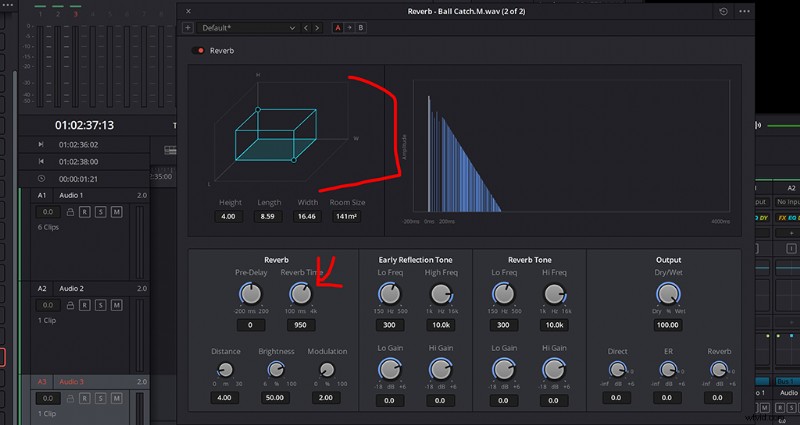Click the Output Reverb level knob
The width and height of the screenshot is (800, 425).
coord(719,369)
